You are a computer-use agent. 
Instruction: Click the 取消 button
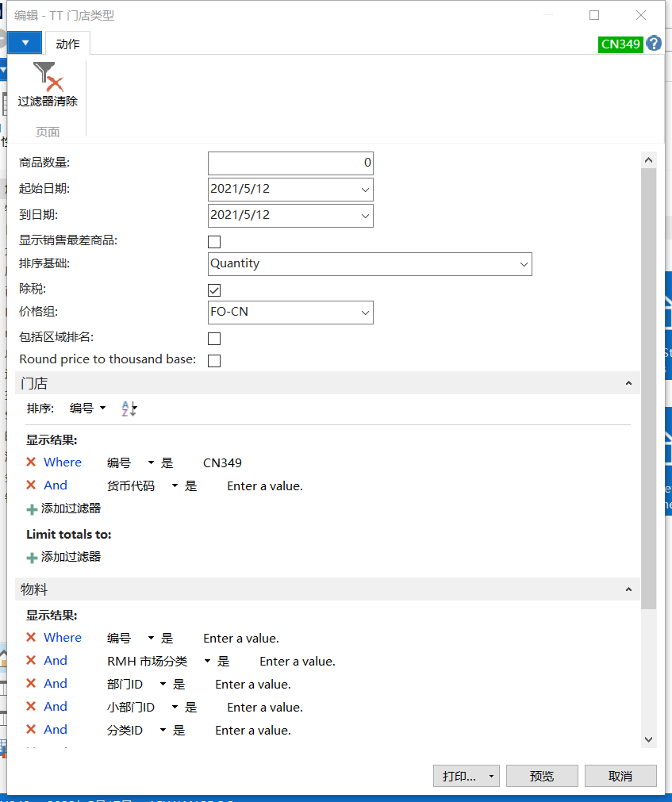coord(620,777)
